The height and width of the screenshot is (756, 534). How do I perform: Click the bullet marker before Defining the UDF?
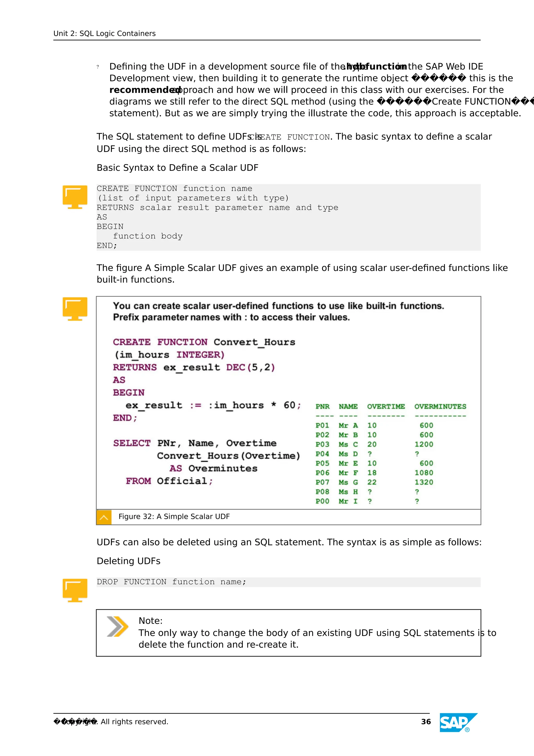point(98,67)
